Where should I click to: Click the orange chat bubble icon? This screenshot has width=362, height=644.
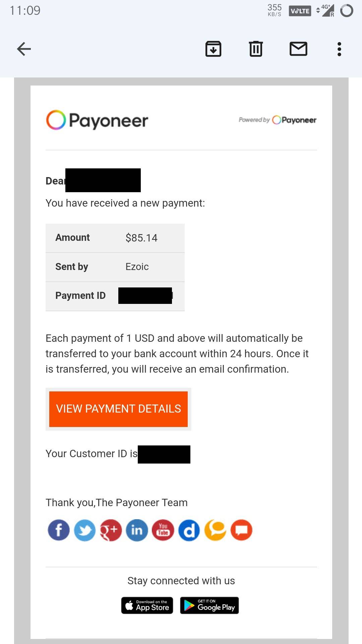tap(241, 530)
